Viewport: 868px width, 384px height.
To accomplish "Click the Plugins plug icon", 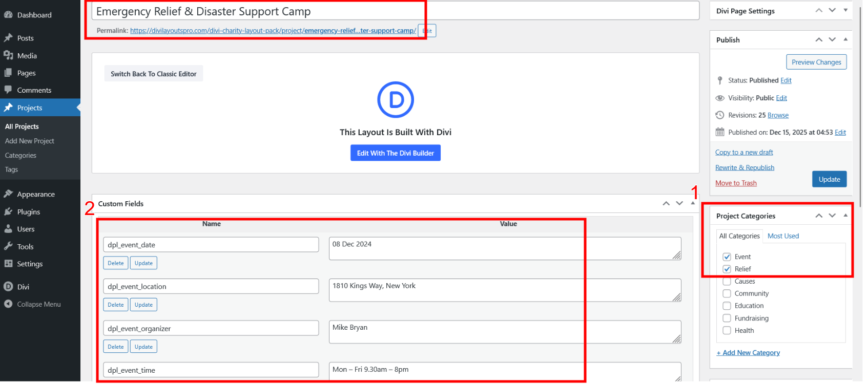I will 8,211.
